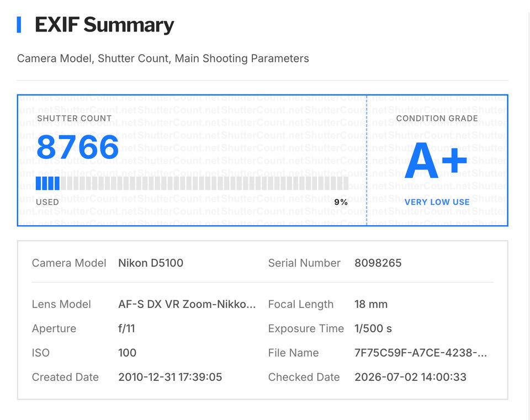Click the 9% used percentage
The width and height of the screenshot is (530, 420).
point(341,202)
